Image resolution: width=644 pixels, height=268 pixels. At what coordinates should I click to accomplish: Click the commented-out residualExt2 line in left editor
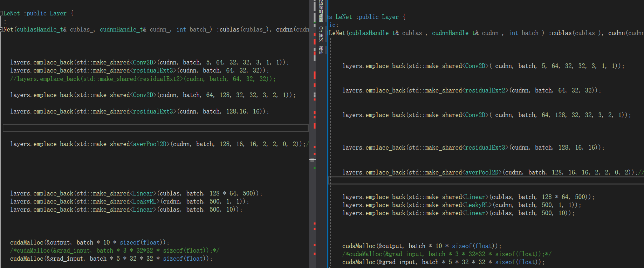tap(143, 79)
